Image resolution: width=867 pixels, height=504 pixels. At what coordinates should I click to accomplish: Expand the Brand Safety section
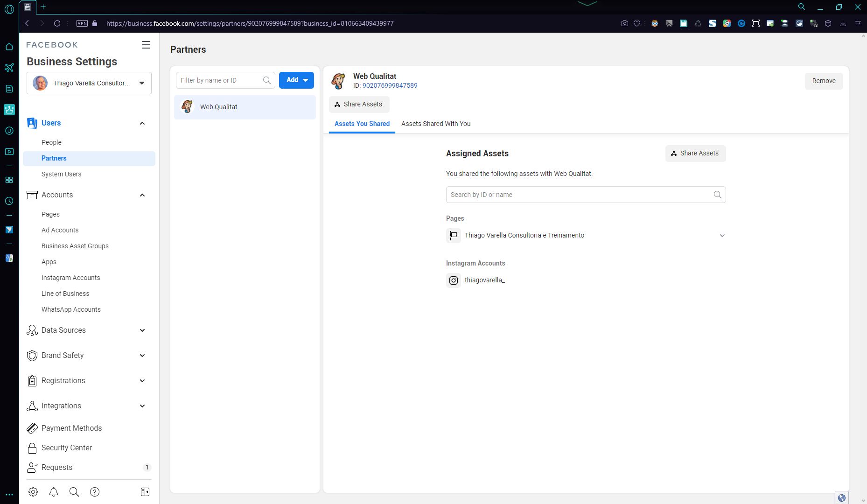(142, 356)
